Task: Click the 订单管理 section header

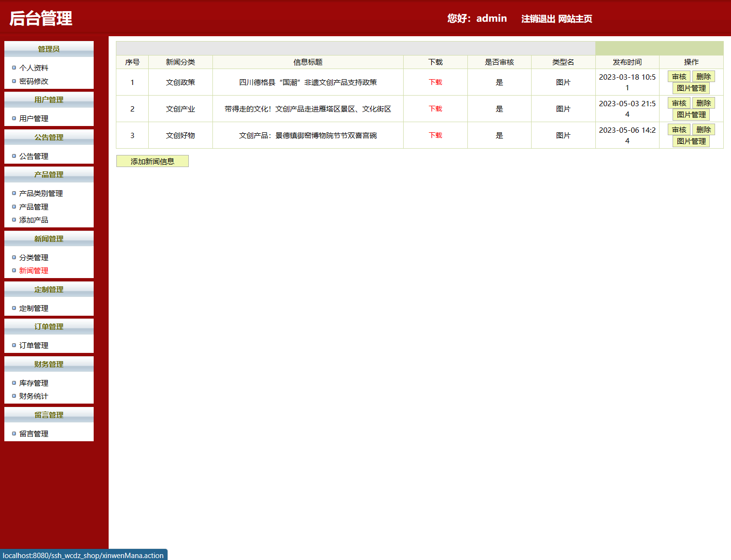Action: 49,327
